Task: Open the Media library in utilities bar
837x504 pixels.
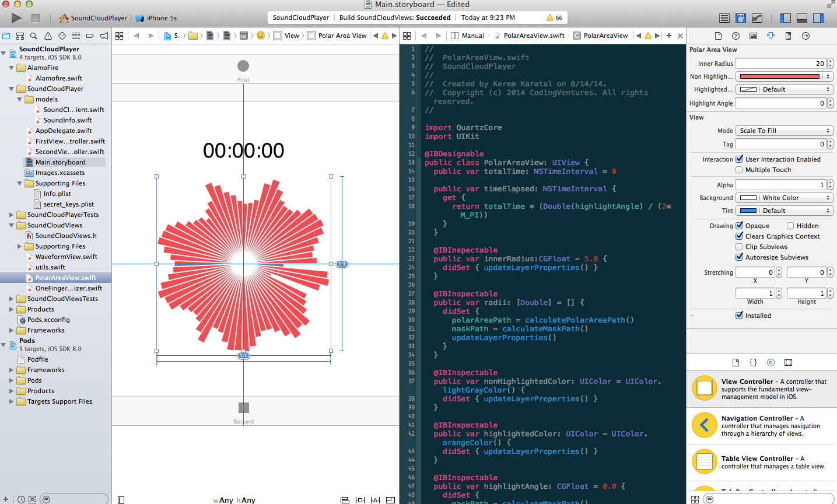Action: [x=788, y=362]
